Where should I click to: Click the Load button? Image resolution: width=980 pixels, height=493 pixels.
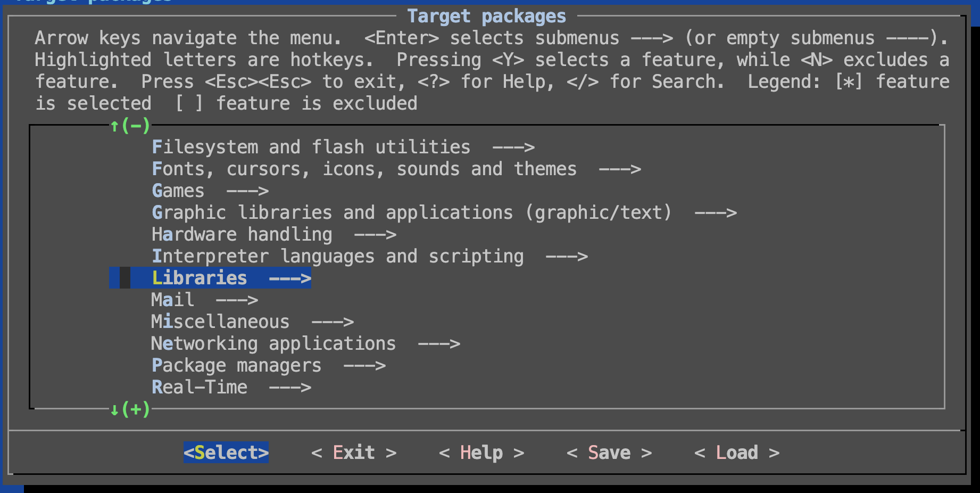coord(737,453)
